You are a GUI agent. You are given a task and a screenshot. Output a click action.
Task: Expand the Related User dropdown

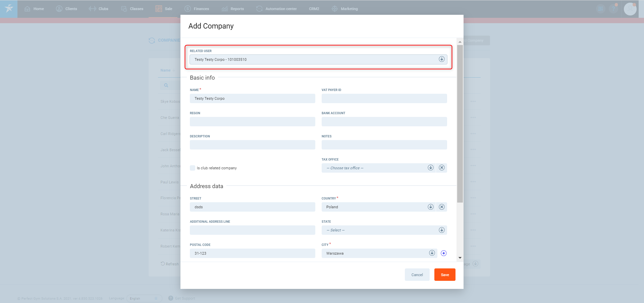point(442,59)
